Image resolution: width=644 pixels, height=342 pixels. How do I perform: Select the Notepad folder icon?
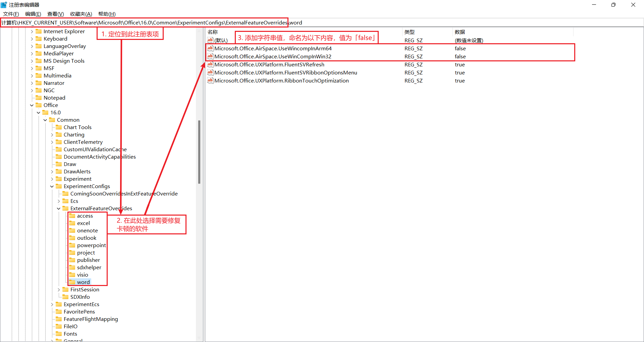[39, 98]
